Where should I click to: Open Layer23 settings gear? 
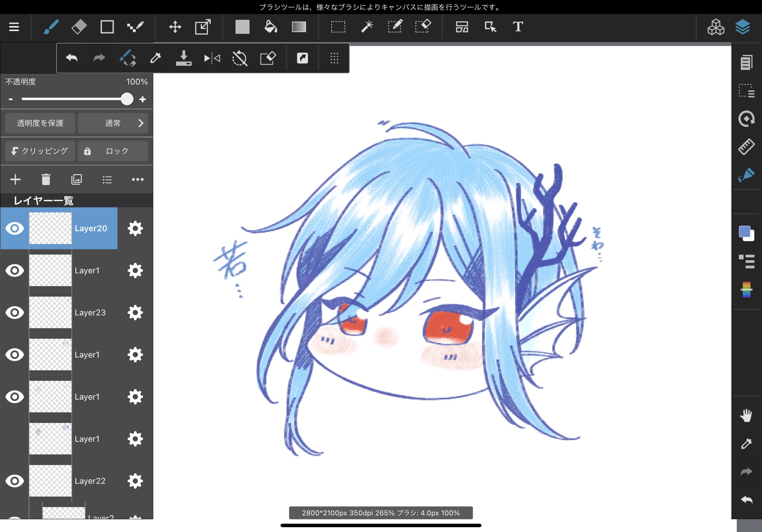click(135, 313)
